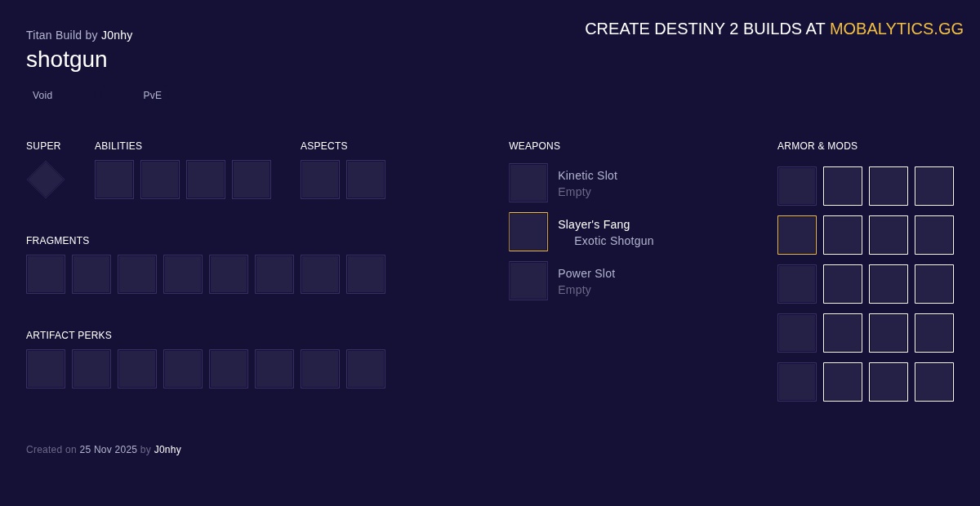This screenshot has height=506, width=980.
Task: Select the last Fragments slot
Action: (366, 274)
